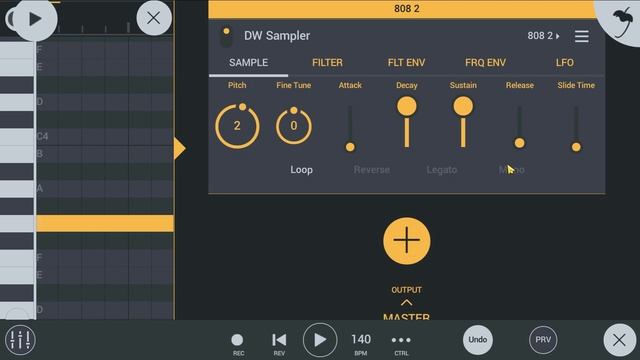
Task: Switch to the FLT ENV tab
Action: click(x=407, y=63)
